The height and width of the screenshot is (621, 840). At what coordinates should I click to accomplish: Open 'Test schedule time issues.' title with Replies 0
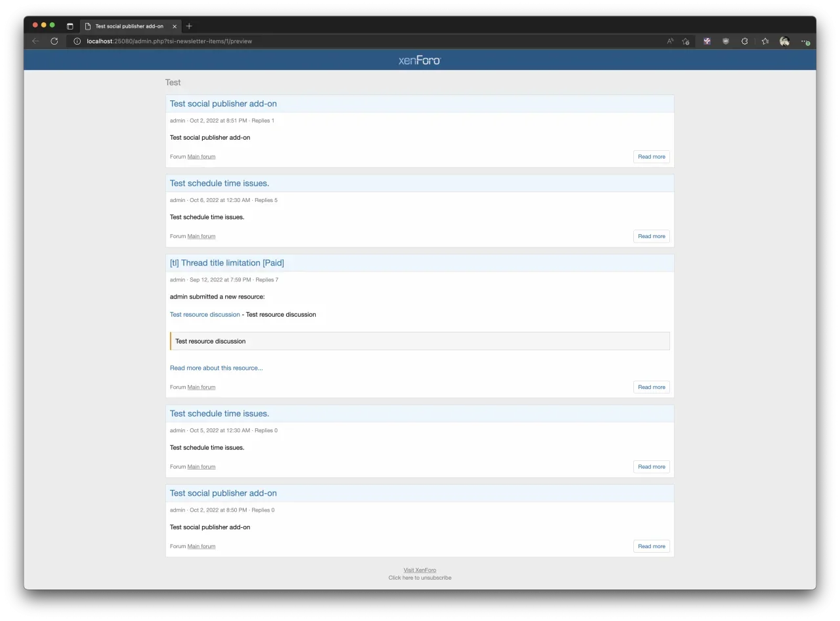tap(219, 414)
